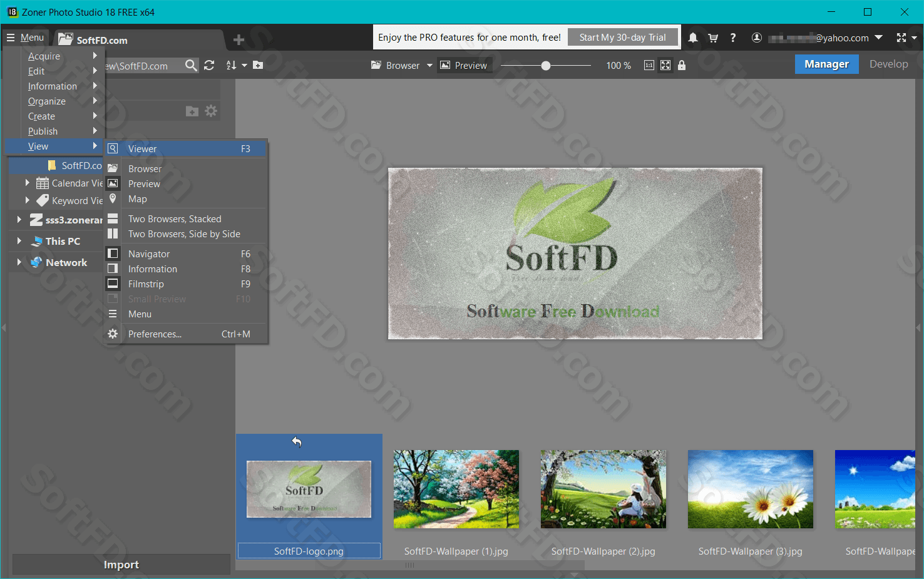Click the Import button
Viewport: 924px width, 579px height.
(121, 565)
